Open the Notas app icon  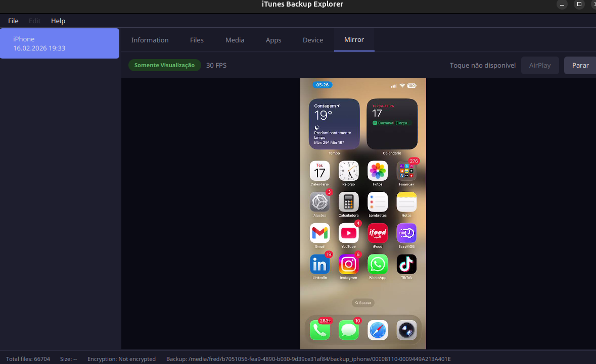406,202
